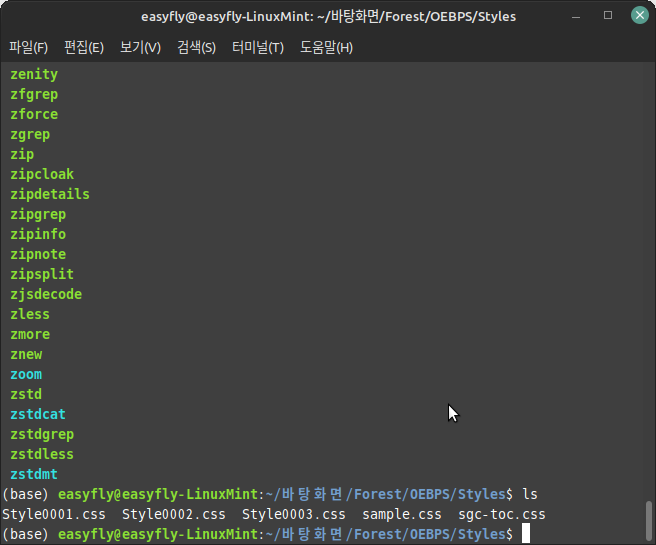The height and width of the screenshot is (545, 656).
Task: Open the 파일(F) menu
Action: pyautogui.click(x=28, y=47)
